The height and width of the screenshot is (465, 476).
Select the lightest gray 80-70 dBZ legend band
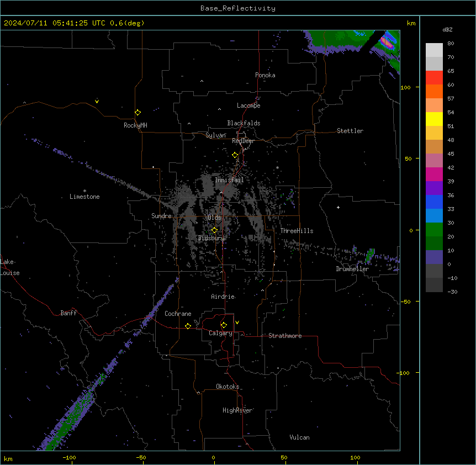[434, 50]
